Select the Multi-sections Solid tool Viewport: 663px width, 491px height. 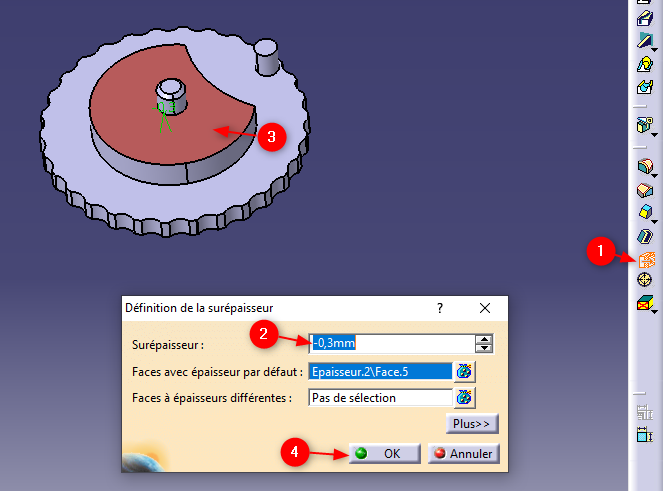(645, 65)
